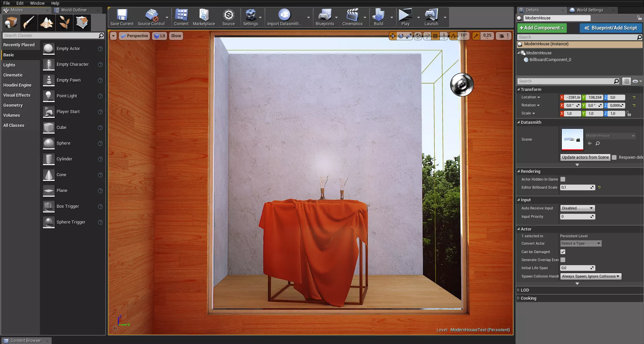Select the Foliage mode icon

pyautogui.click(x=64, y=23)
